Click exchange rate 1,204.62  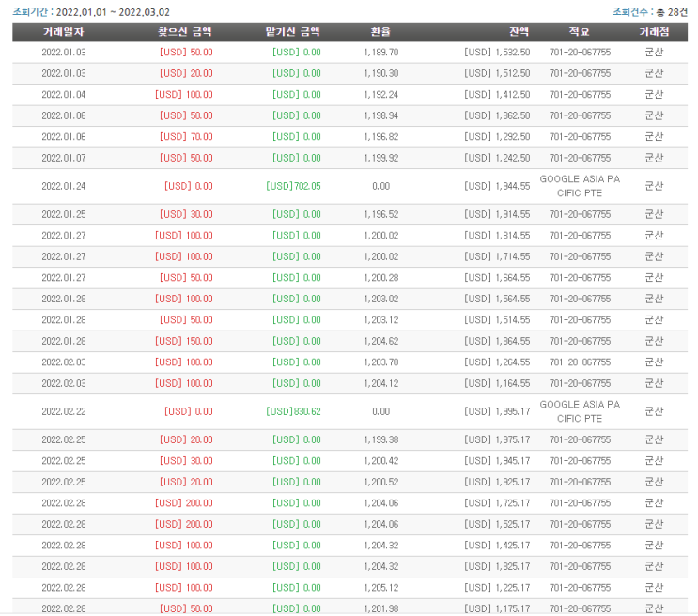[x=381, y=342]
